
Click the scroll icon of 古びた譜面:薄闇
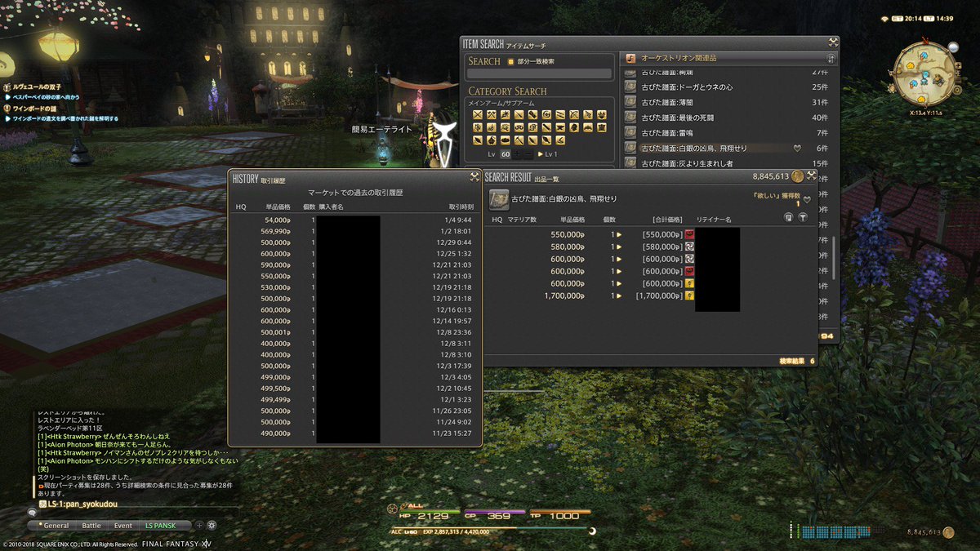[630, 102]
